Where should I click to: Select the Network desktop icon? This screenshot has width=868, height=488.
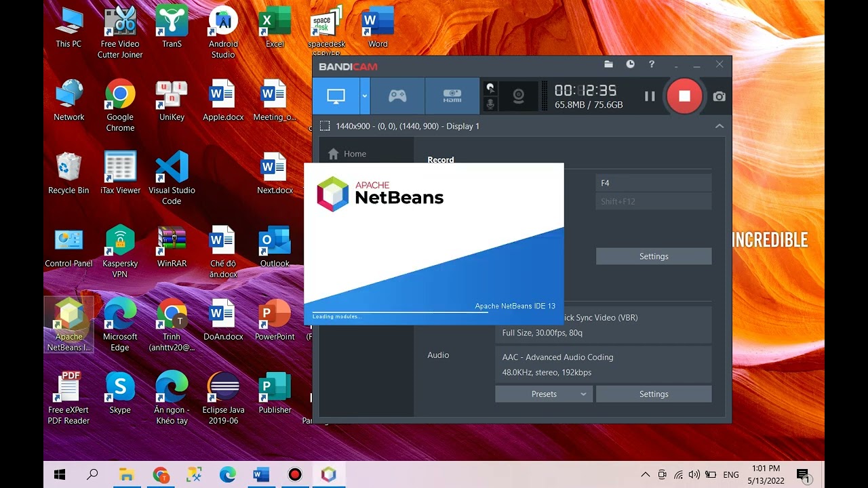68,101
